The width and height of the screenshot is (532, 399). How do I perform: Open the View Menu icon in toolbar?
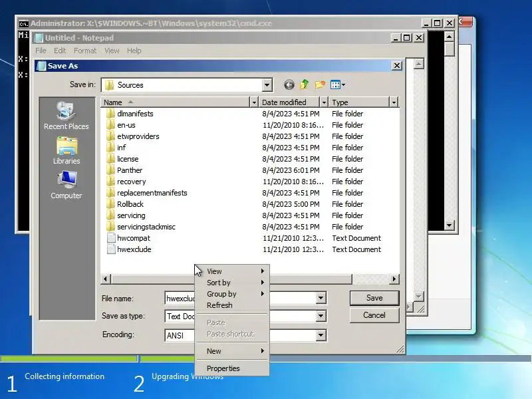[338, 84]
